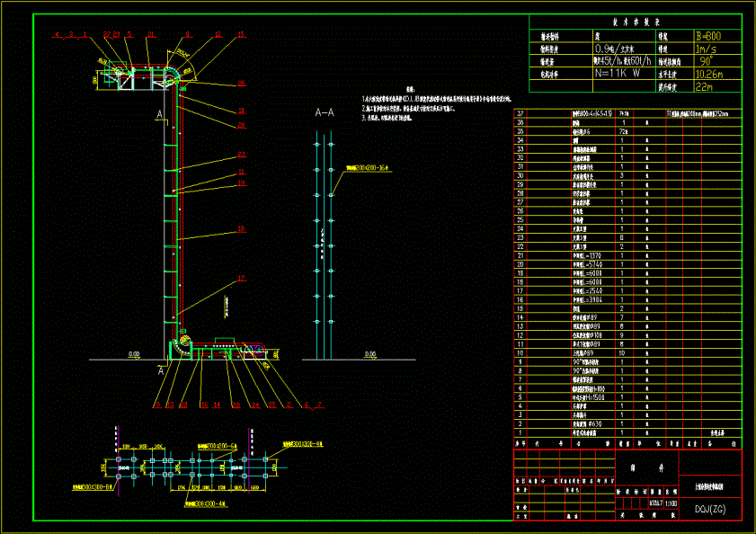Click the #630 pulley entry in parts list
This screenshot has width=756, height=534.
coord(587,424)
